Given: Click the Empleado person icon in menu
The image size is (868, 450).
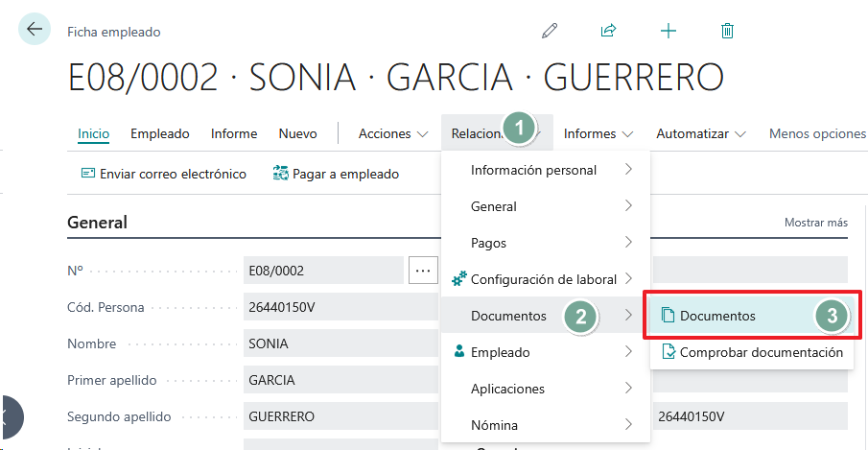Looking at the screenshot, I should pyautogui.click(x=458, y=351).
